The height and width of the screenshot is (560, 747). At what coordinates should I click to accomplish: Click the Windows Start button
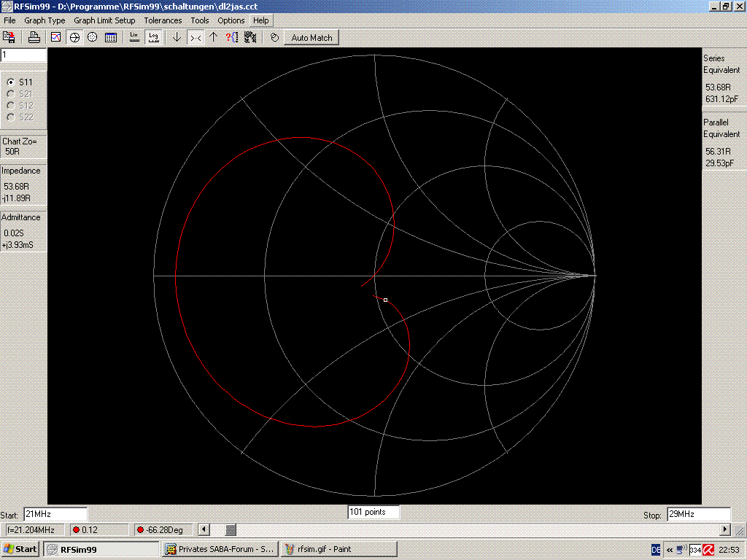point(20,549)
